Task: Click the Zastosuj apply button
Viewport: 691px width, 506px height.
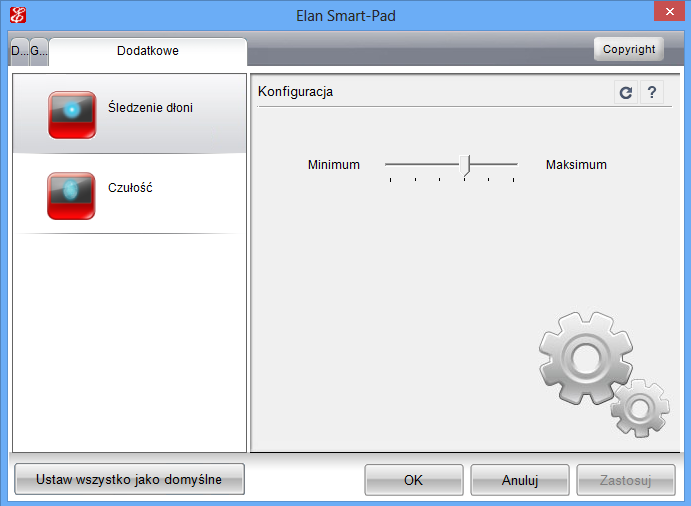Action: coord(626,480)
